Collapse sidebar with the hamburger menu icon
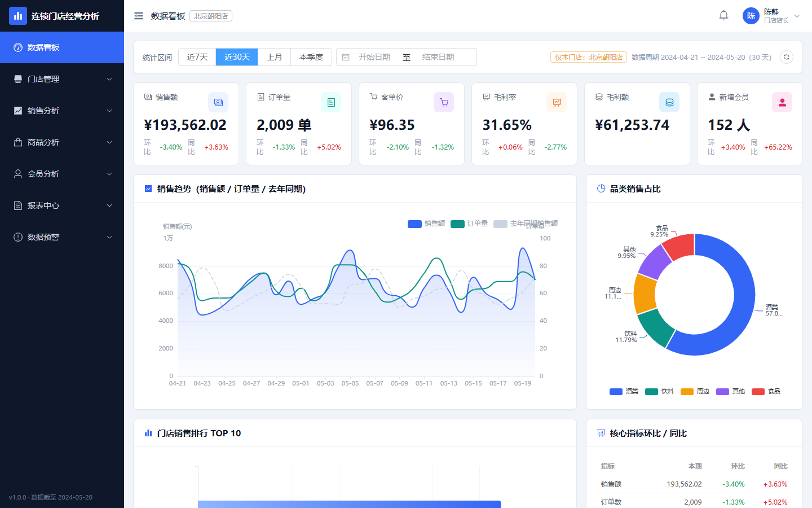 tap(139, 16)
